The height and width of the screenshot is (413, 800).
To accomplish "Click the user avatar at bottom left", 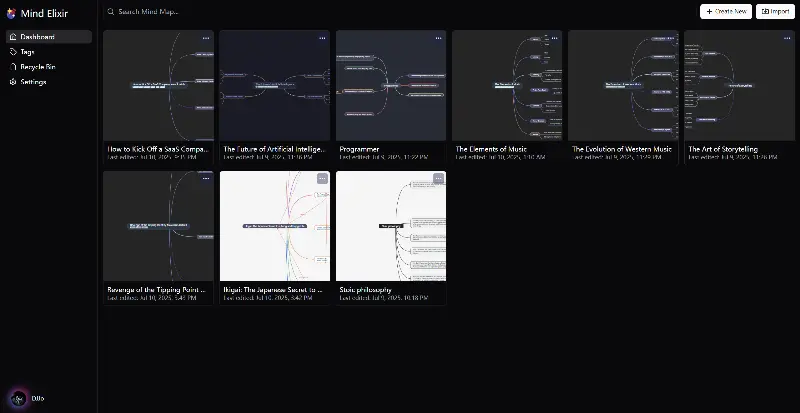I will click(x=18, y=398).
